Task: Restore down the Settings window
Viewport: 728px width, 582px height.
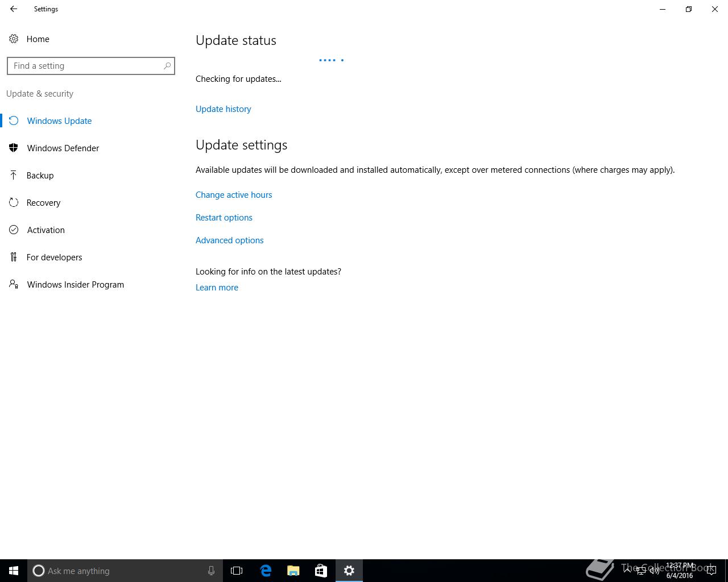Action: point(689,9)
